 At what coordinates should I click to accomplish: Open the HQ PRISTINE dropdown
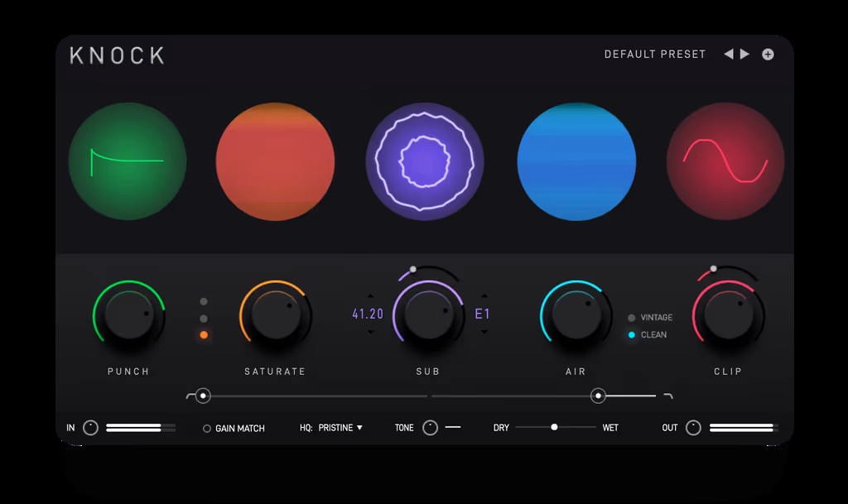(x=340, y=428)
